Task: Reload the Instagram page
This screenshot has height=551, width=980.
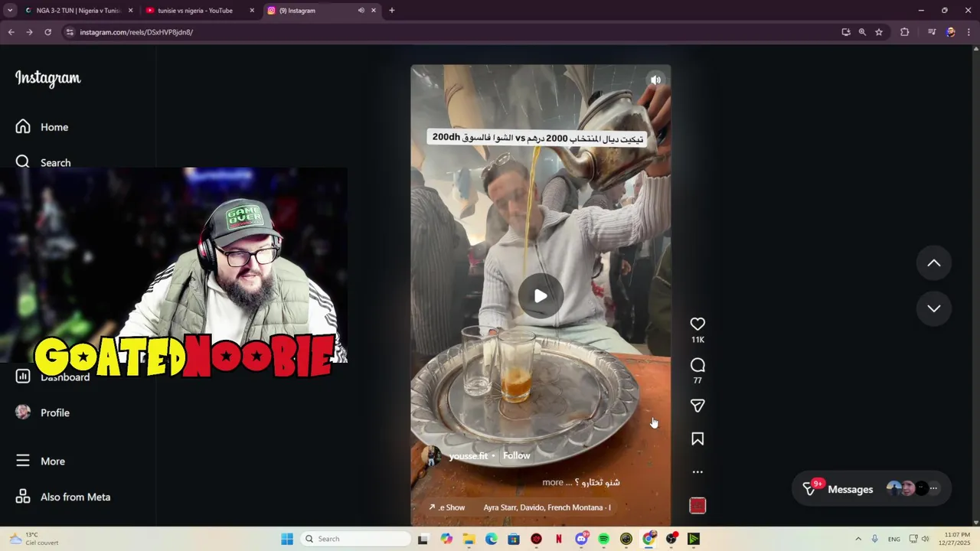Action: 47,32
